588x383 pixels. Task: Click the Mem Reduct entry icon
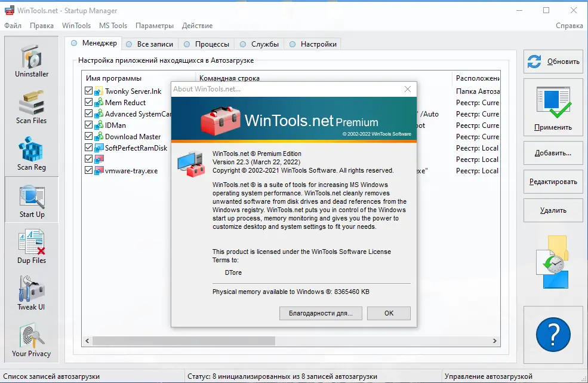click(98, 103)
